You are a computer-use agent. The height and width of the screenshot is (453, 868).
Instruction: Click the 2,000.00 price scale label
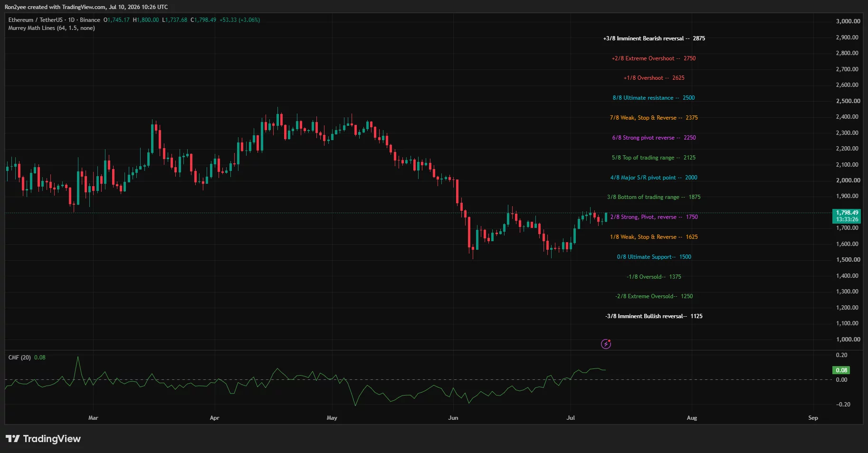(x=848, y=180)
